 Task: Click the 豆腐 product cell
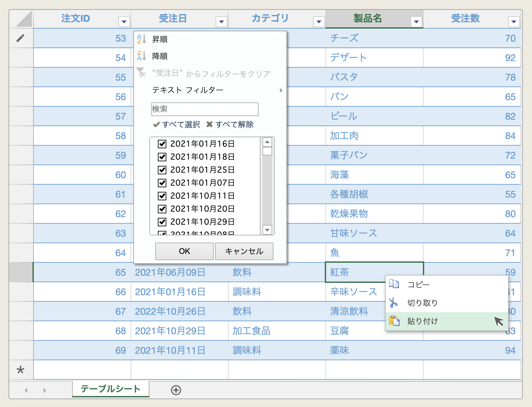(x=356, y=331)
